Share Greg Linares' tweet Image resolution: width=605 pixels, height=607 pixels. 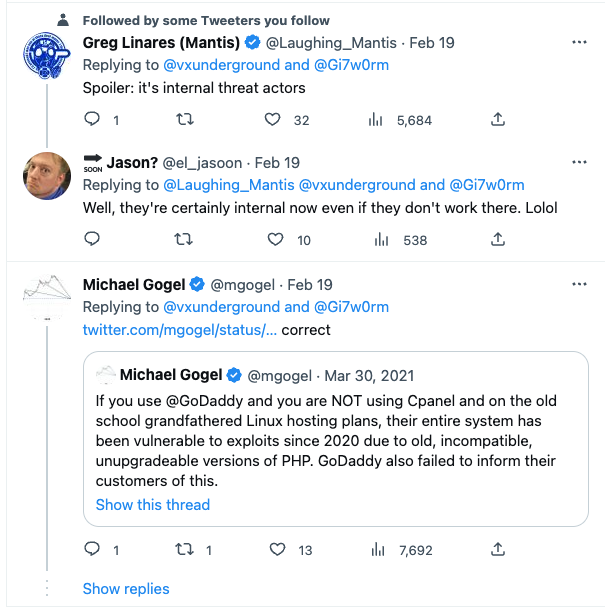(x=497, y=120)
